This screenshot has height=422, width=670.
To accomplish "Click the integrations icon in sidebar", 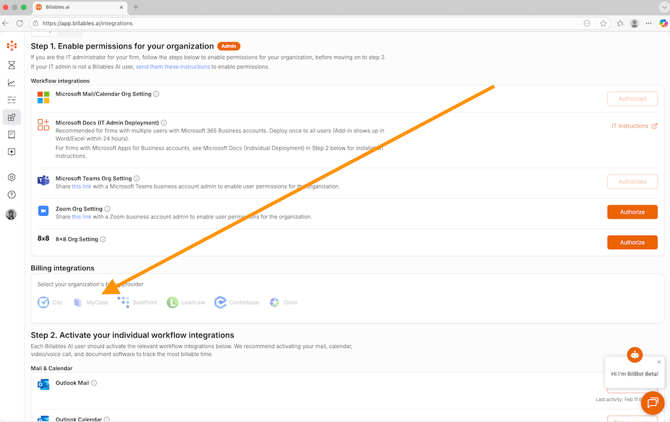I will 12,117.
